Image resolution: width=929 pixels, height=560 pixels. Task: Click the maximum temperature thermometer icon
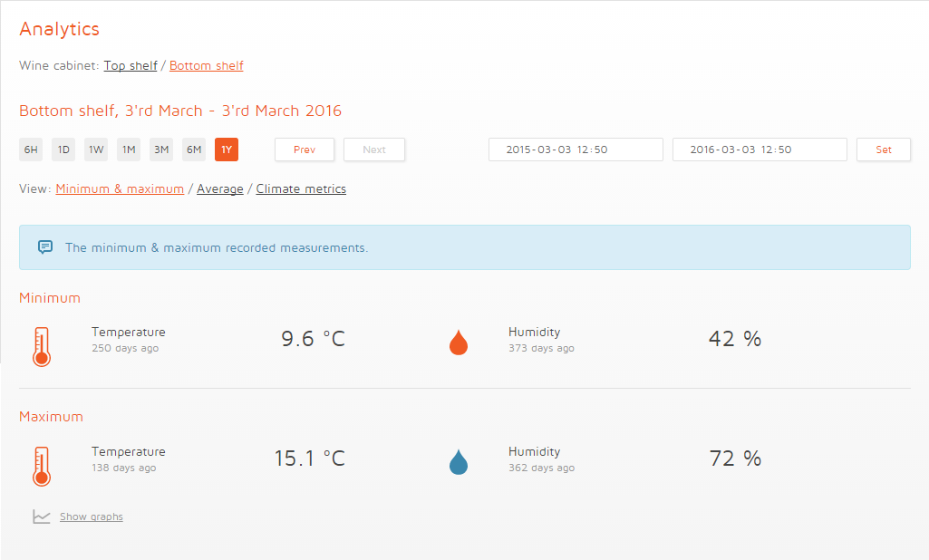click(x=42, y=467)
